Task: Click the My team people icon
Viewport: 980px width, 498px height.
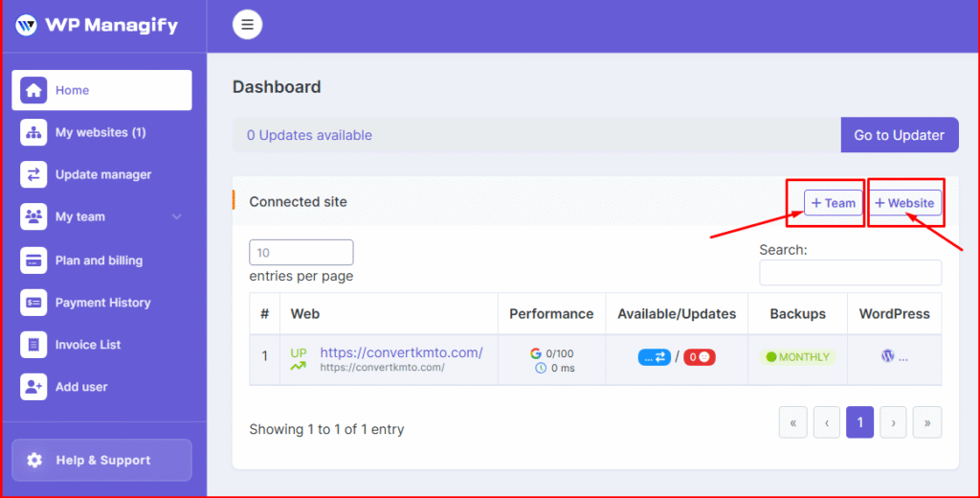Action: [33, 216]
